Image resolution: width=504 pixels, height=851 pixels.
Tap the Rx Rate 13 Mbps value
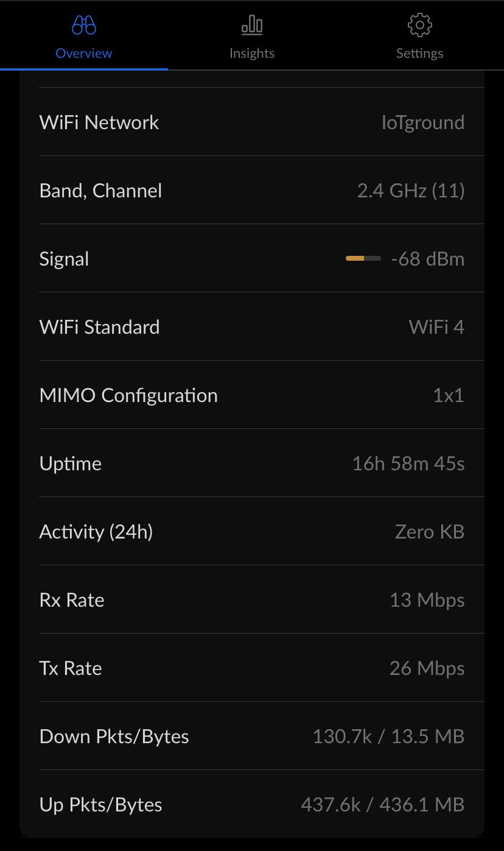427,600
